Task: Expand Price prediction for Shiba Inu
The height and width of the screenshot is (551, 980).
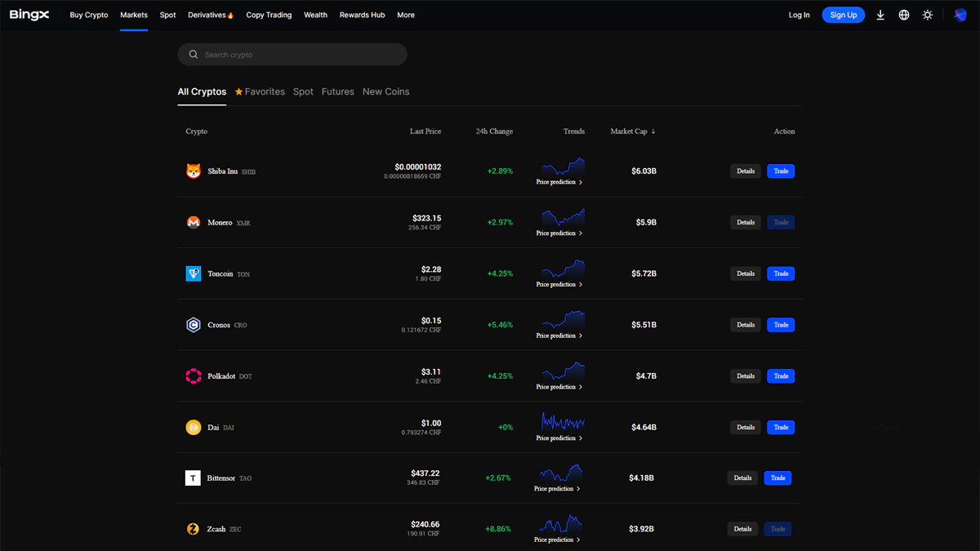Action: click(x=559, y=182)
